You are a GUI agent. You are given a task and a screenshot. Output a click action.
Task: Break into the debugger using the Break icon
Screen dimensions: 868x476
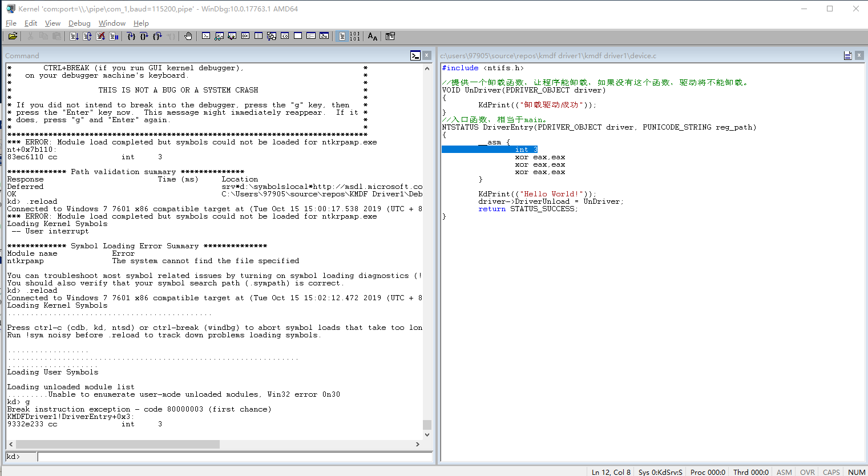click(x=114, y=36)
